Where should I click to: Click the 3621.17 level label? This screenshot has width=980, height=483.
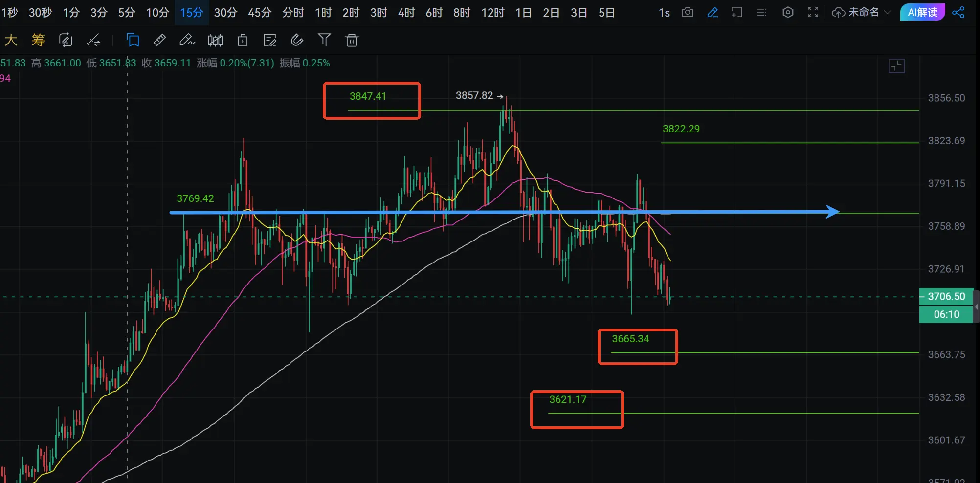coord(568,399)
